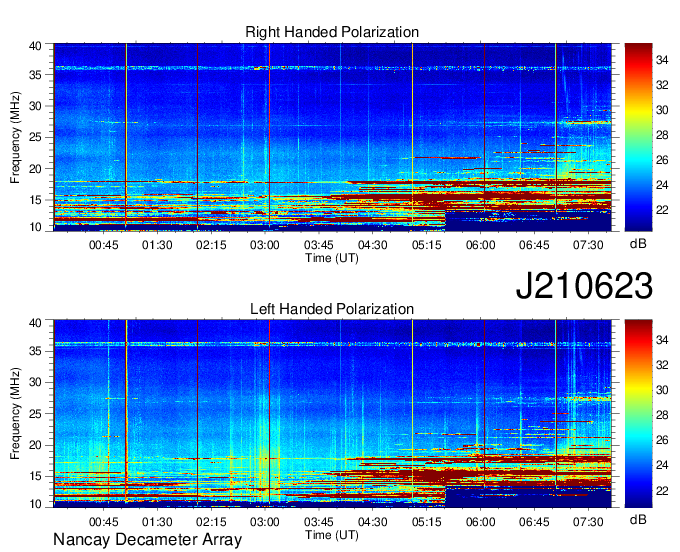Viewport: 680px width, 552px height.
Task: Click the 30 frequency tick of Right Handed plot
Action: 35,106
